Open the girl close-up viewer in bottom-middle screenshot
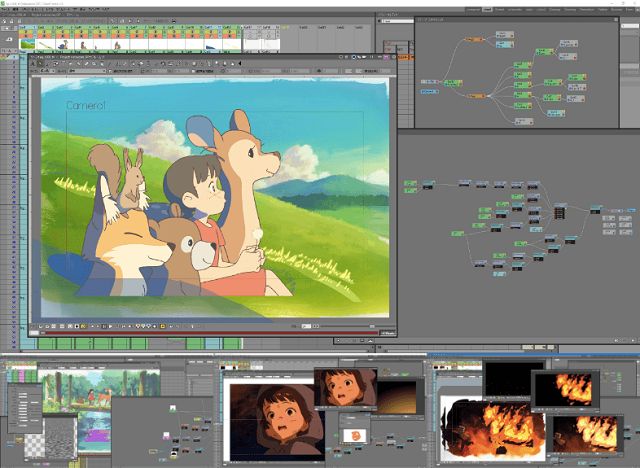Image resolution: width=640 pixels, height=468 pixels. (x=278, y=422)
